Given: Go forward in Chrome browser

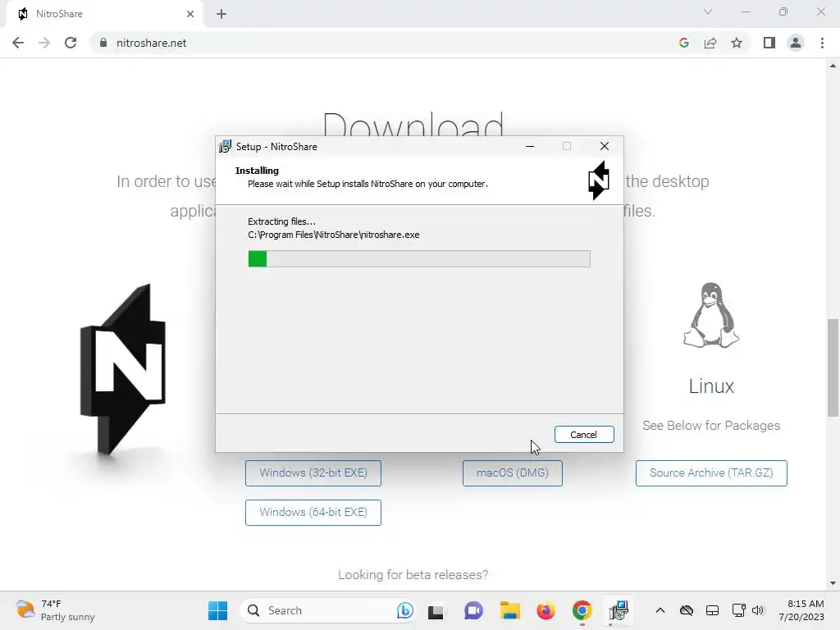Looking at the screenshot, I should click(44, 43).
